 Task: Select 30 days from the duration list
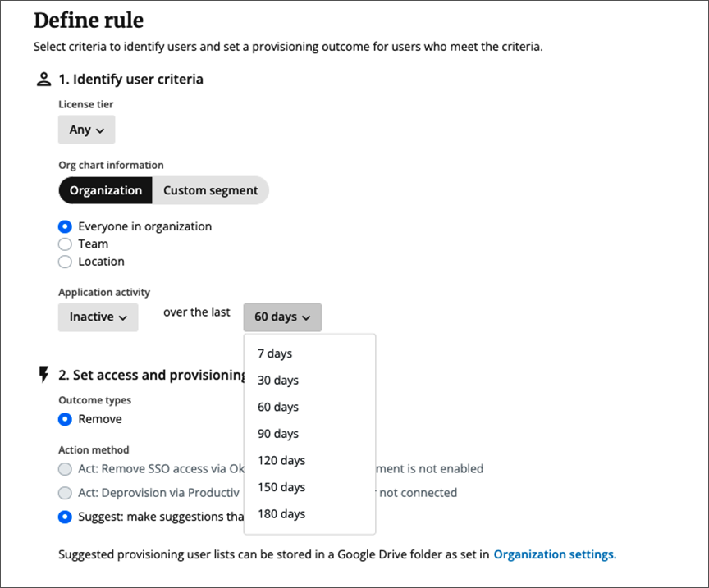click(277, 380)
